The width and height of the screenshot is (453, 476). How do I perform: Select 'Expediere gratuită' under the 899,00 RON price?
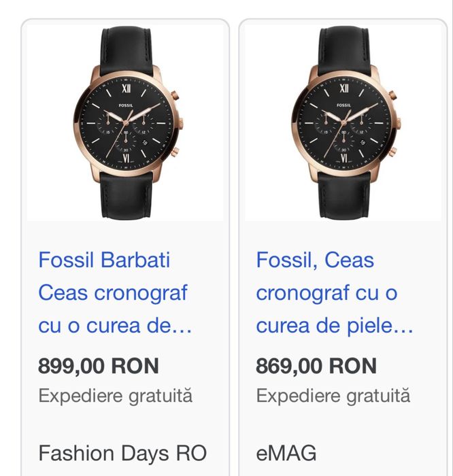116,395
